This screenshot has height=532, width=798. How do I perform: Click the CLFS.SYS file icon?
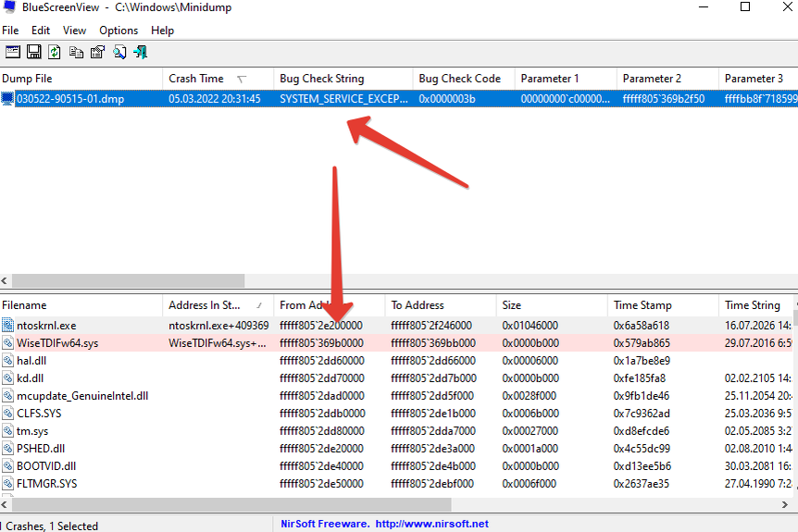(7, 413)
